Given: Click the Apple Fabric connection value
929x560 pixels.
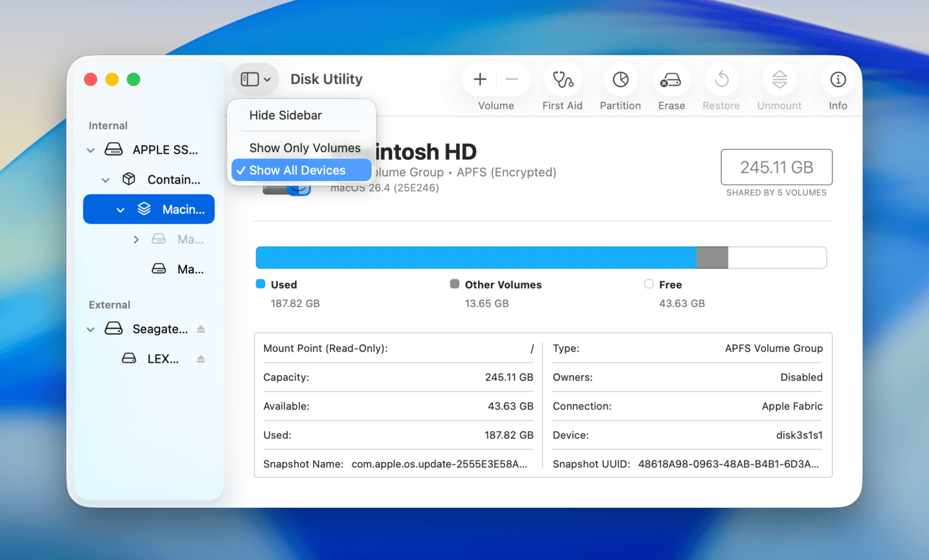Looking at the screenshot, I should point(792,406).
